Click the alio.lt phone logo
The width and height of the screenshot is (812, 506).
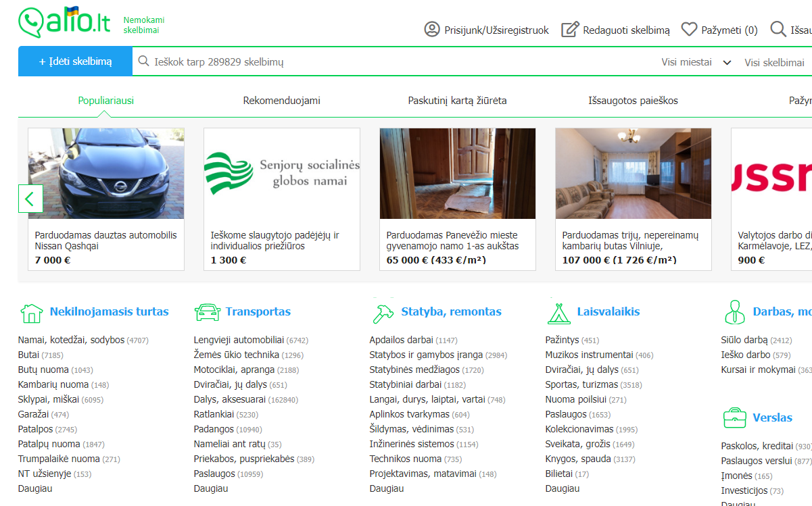coord(64,22)
